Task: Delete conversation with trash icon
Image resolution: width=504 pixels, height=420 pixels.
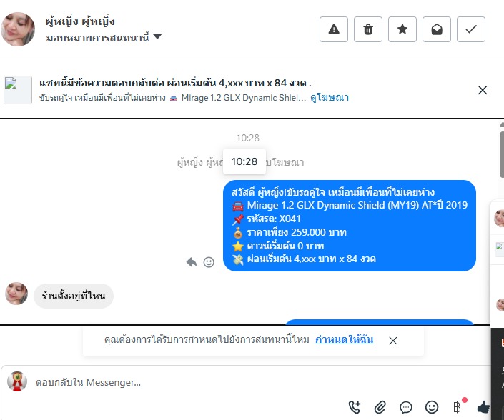Action: tap(368, 29)
